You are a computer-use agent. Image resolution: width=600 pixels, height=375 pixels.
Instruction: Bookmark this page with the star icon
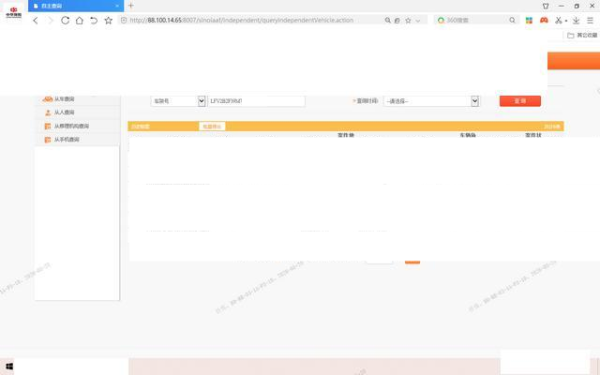(x=108, y=21)
